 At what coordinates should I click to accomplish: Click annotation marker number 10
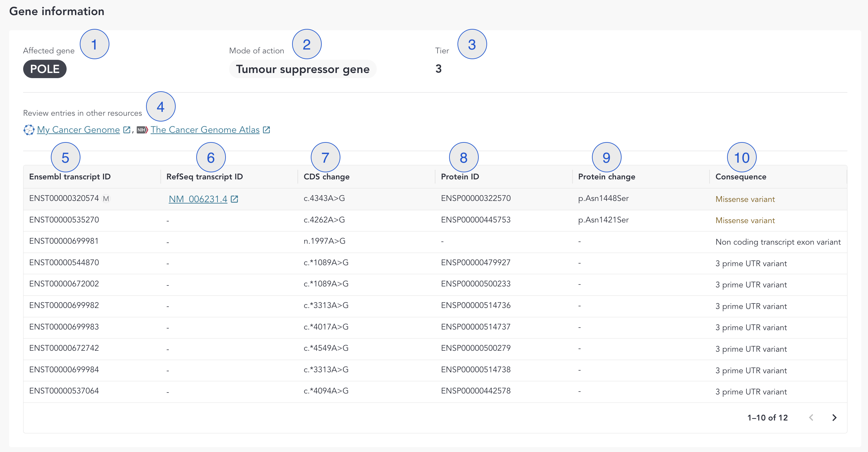click(741, 157)
